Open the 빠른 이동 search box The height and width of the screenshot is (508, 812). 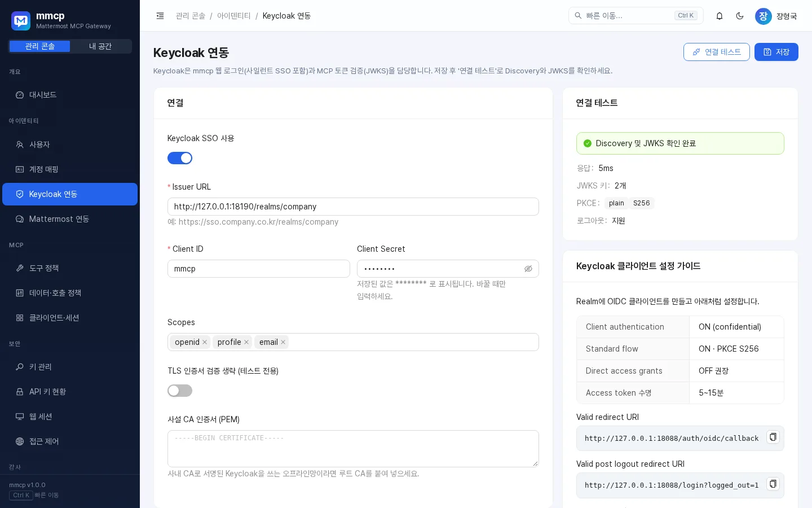click(636, 16)
